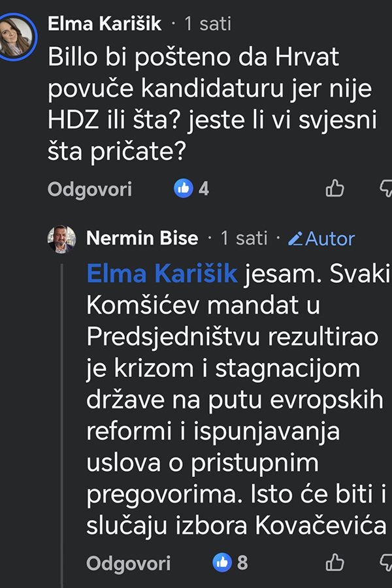Click the reaction count 8 on the reply

pos(242,563)
